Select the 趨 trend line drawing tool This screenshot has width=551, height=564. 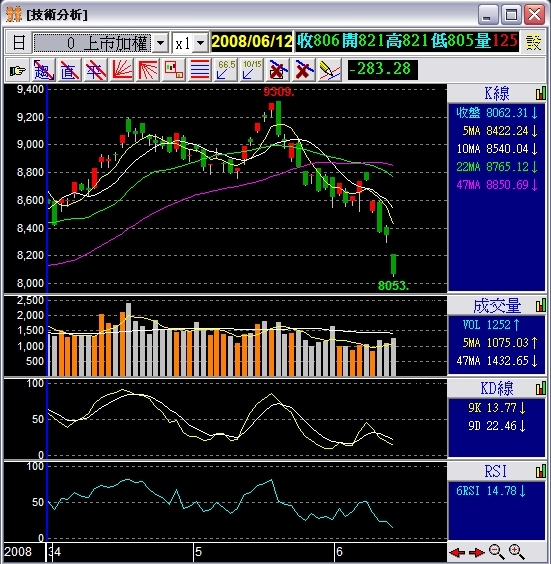pyautogui.click(x=44, y=70)
